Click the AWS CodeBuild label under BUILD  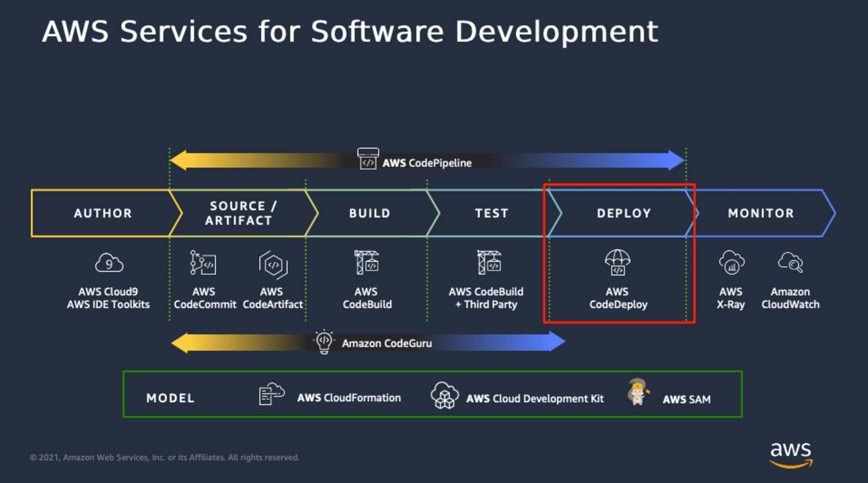click(367, 298)
